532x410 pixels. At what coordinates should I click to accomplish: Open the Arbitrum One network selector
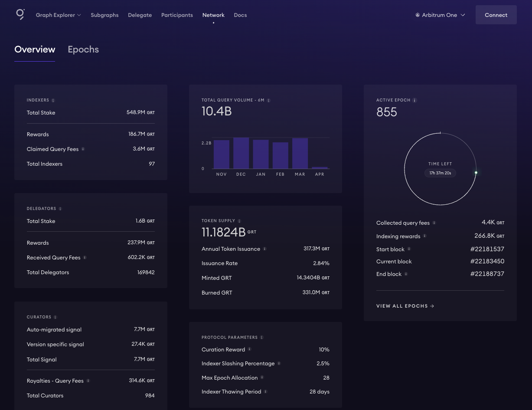[x=440, y=15]
